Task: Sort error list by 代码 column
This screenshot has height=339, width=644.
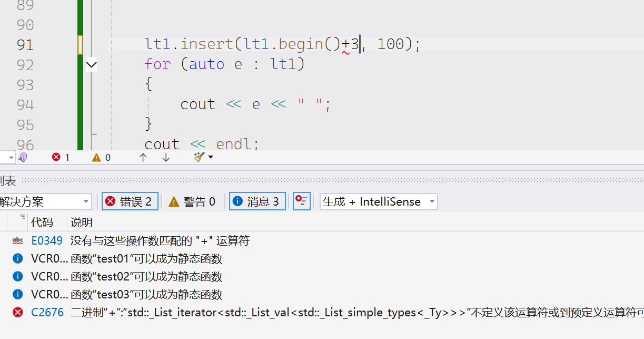Action: coord(42,222)
